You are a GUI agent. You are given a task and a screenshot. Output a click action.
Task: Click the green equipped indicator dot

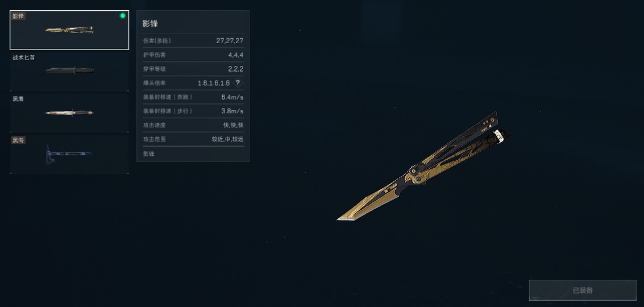(x=122, y=15)
